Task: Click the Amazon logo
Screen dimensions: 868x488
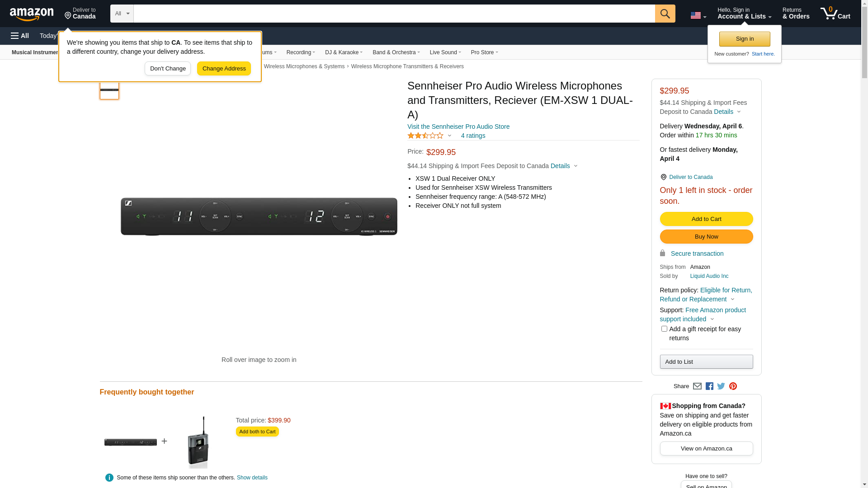Action: pyautogui.click(x=32, y=14)
